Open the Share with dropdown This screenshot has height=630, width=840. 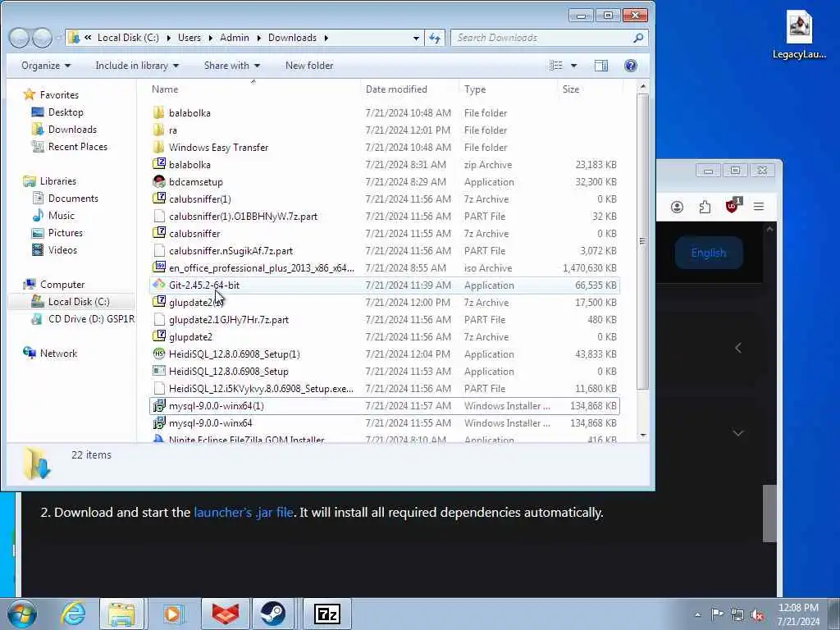point(232,66)
